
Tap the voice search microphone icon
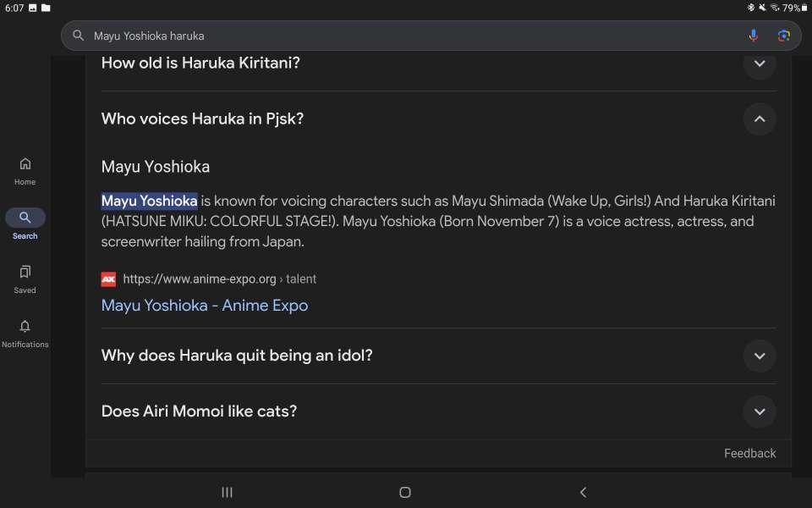coord(753,36)
